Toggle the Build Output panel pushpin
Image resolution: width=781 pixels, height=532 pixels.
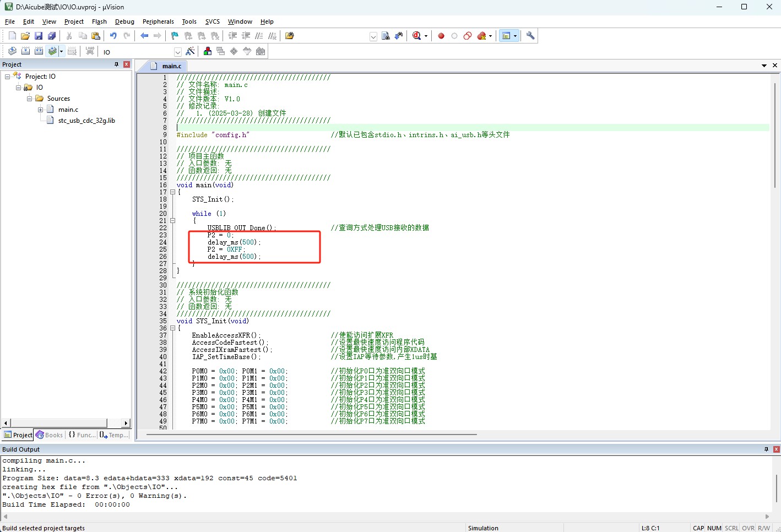[x=766, y=449]
